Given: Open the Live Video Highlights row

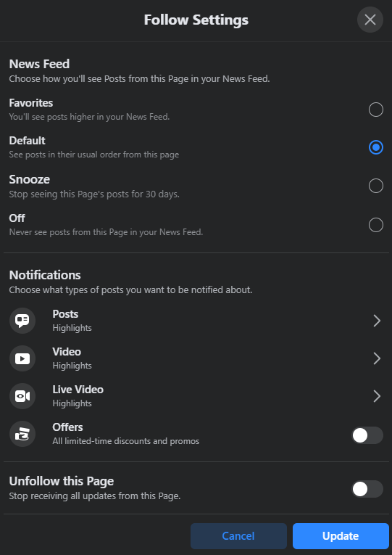Looking at the screenshot, I should coord(196,396).
